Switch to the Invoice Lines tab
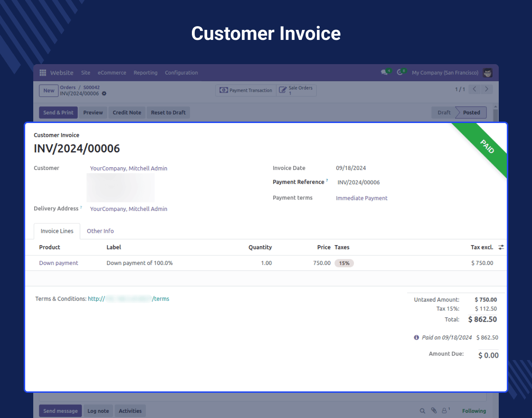532x418 pixels. coord(57,231)
